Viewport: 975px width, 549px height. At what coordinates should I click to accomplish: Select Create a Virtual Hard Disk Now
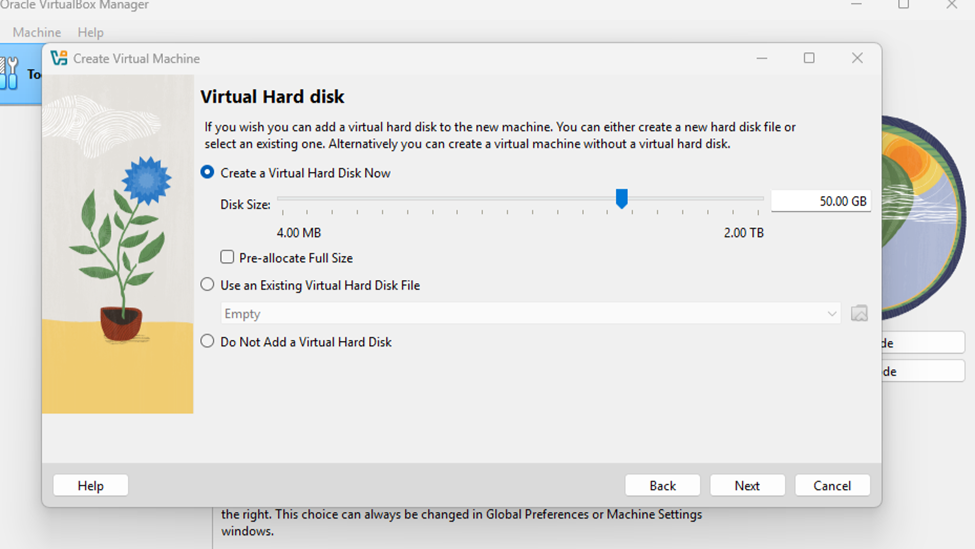pyautogui.click(x=208, y=172)
